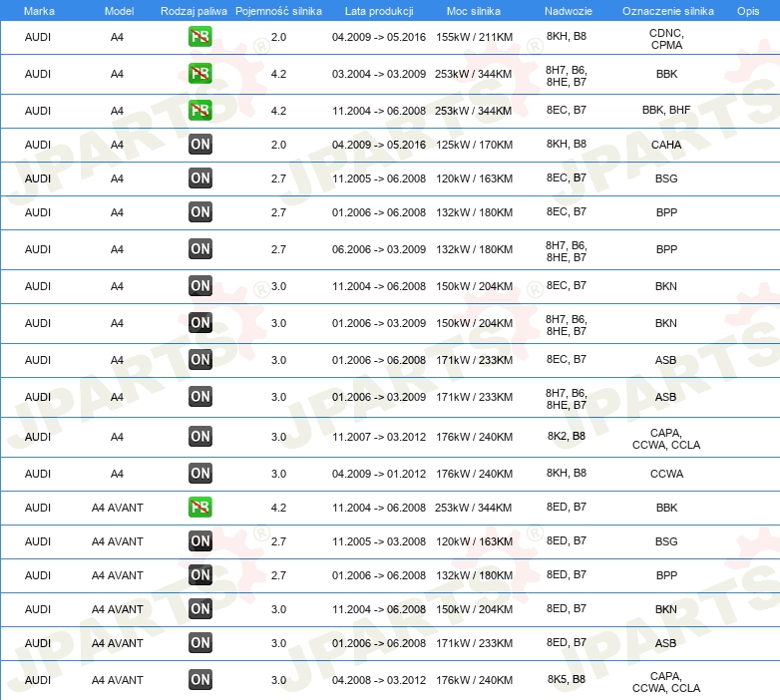Click the PB icon in the A4 AVANT BBK row

(x=200, y=508)
